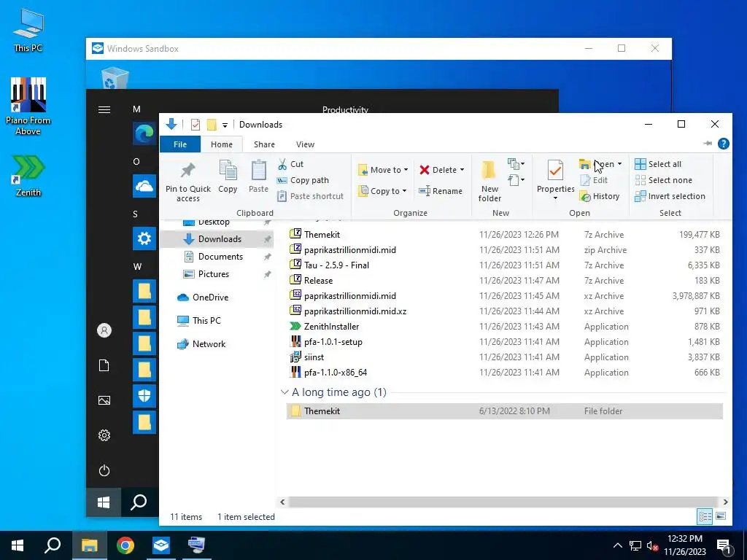Click the sandbox taskbar search icon
The height and width of the screenshot is (560, 747).
pyautogui.click(x=139, y=502)
